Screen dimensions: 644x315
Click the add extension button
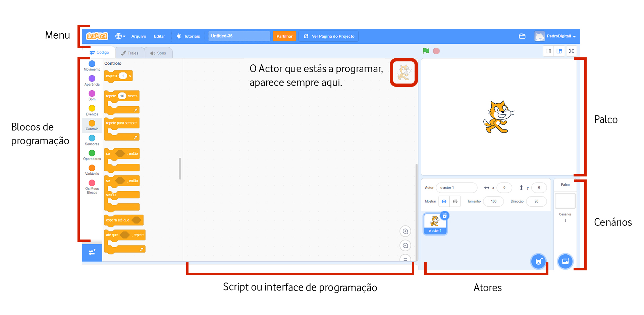[x=92, y=252]
